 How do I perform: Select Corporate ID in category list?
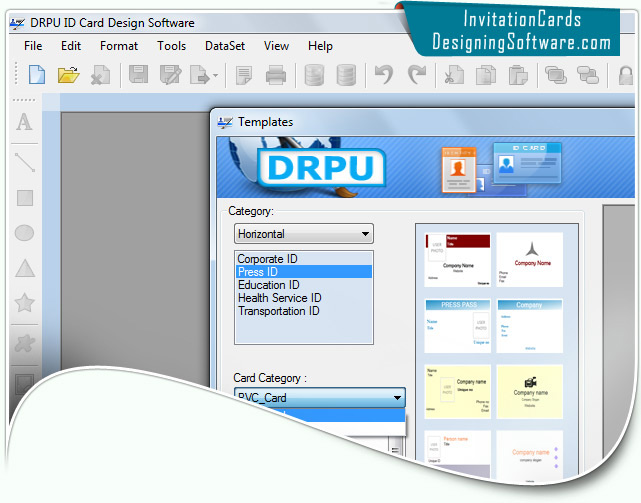(x=267, y=259)
